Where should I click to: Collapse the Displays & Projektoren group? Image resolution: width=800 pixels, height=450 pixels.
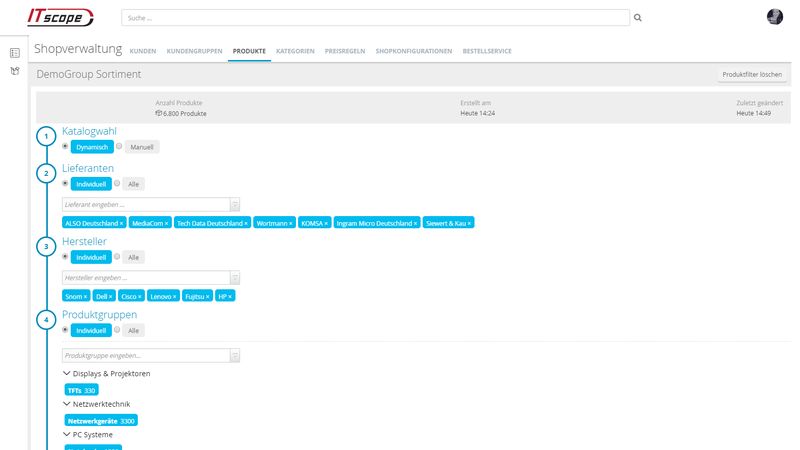pyautogui.click(x=67, y=373)
